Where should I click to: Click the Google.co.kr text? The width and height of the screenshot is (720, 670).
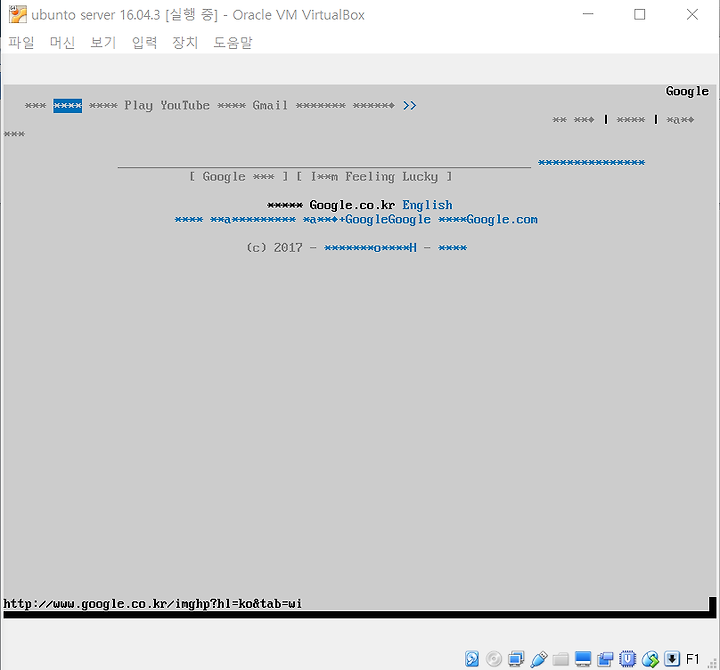[x=352, y=205]
